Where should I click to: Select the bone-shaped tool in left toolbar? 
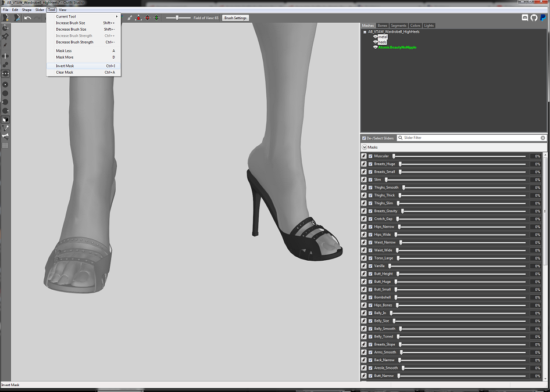5,136
